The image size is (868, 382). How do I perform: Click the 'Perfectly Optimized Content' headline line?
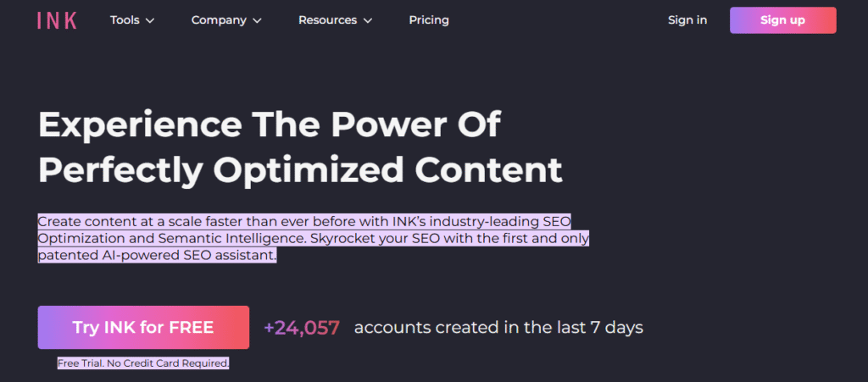tap(300, 169)
